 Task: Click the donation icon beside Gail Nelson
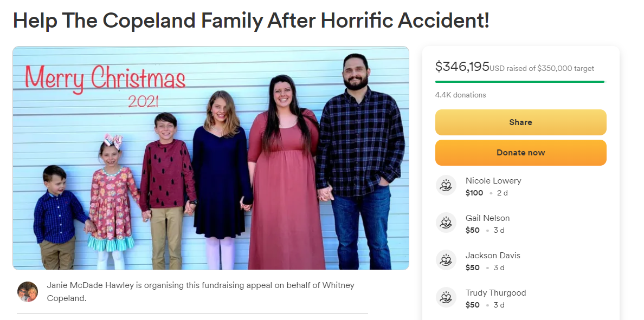446,223
